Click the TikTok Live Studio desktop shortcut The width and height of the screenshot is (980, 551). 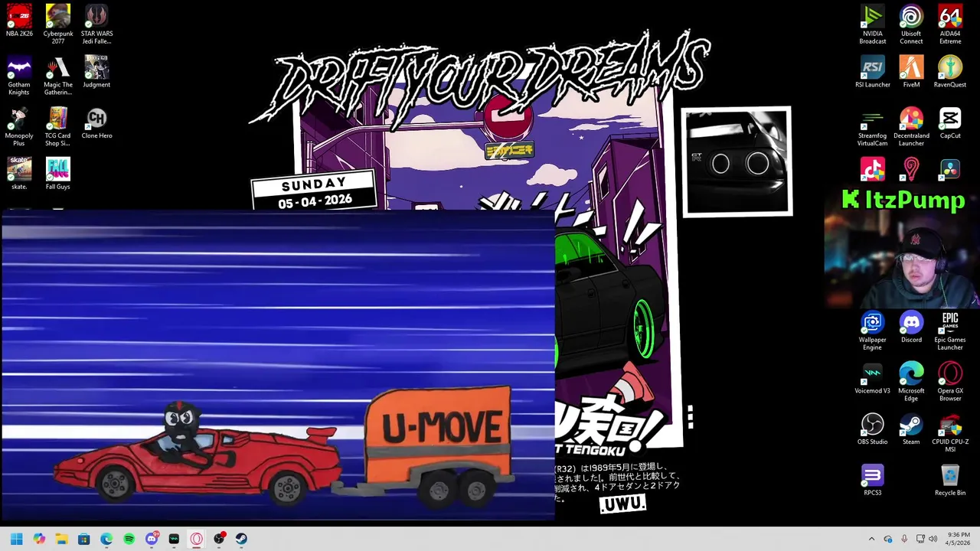click(x=872, y=168)
